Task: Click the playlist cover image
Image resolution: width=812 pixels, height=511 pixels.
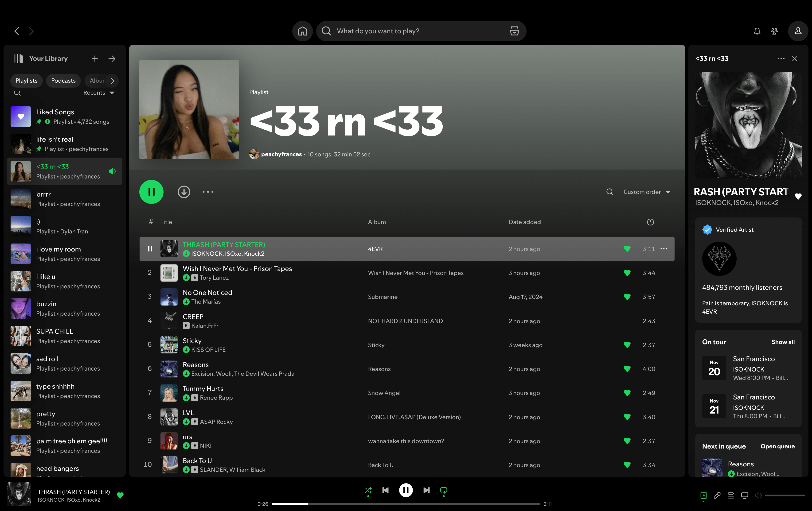Action: (x=189, y=109)
